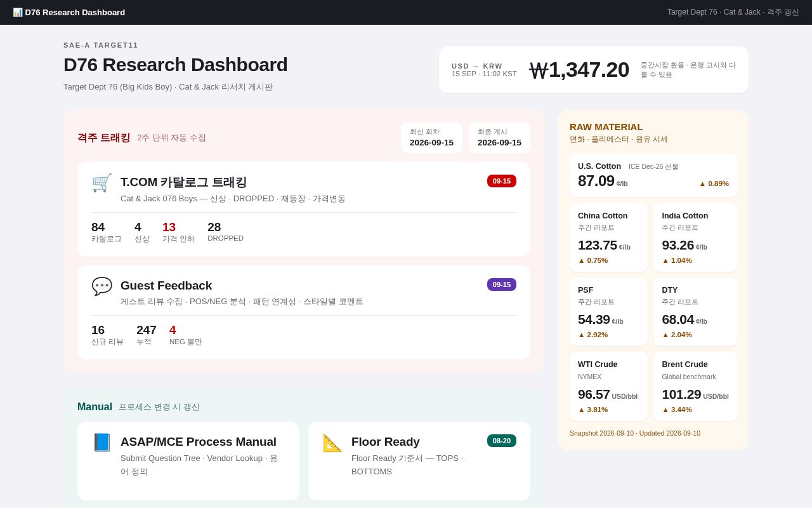Click the RAW MATERIAL panel heading
812x508 pixels.
[606, 127]
